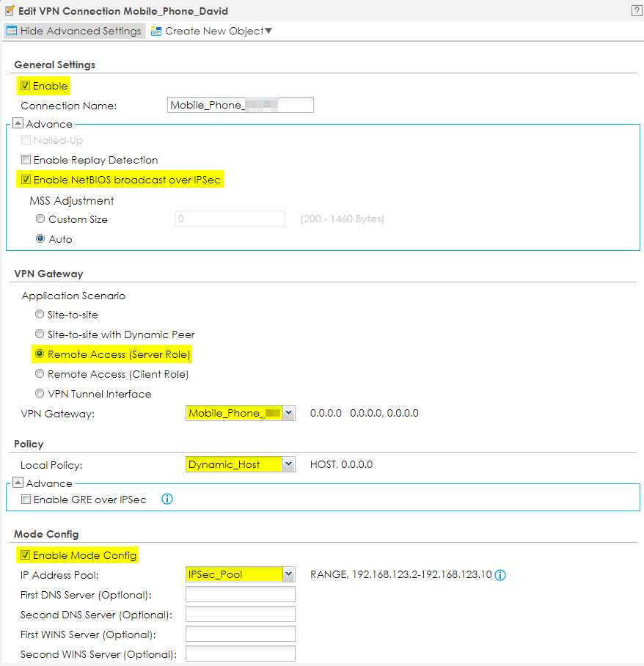This screenshot has width=644, height=666.
Task: Click the edit pencil icon in title bar
Action: point(10,10)
